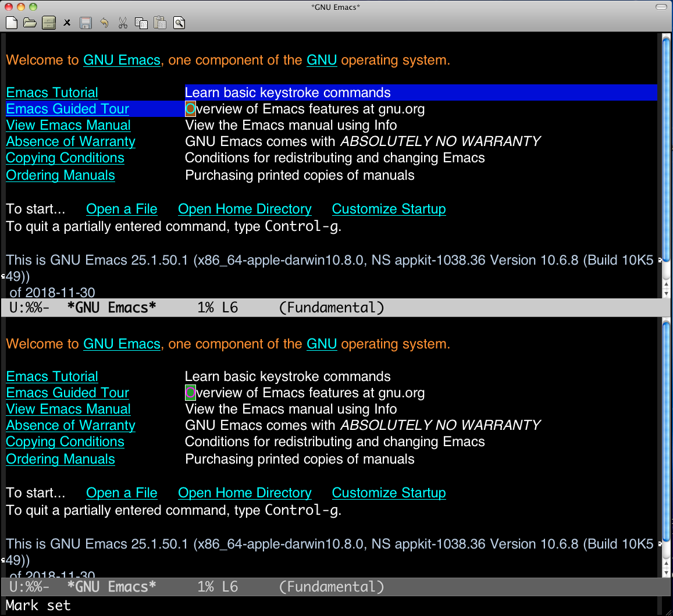Viewport: 673px width, 616px height.
Task: Click the Cut scissors icon
Action: tap(123, 23)
